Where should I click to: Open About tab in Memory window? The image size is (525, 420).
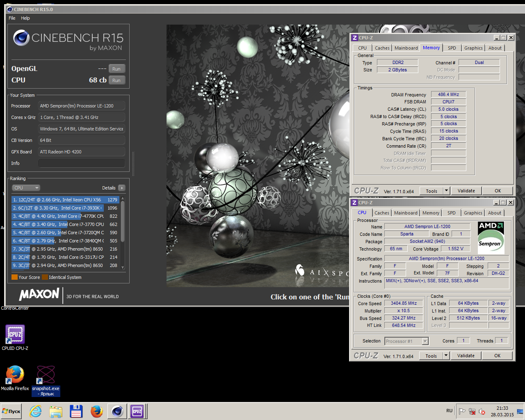[x=495, y=48]
